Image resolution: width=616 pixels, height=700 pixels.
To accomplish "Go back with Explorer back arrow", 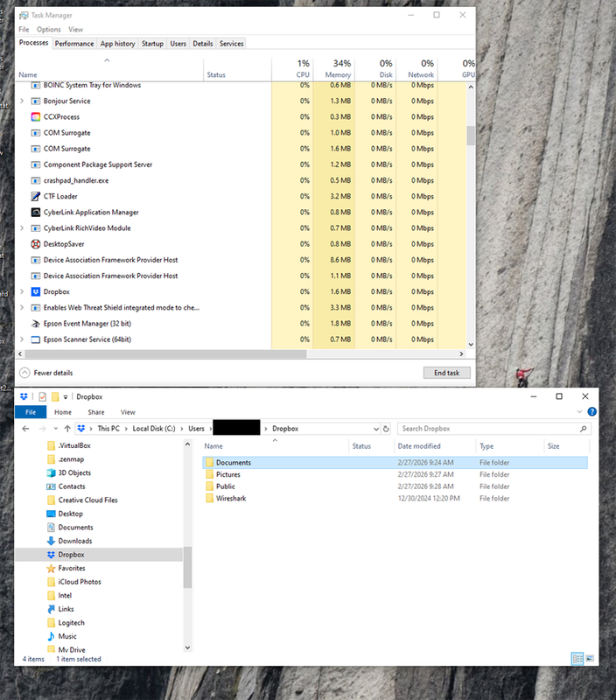I will [x=25, y=429].
